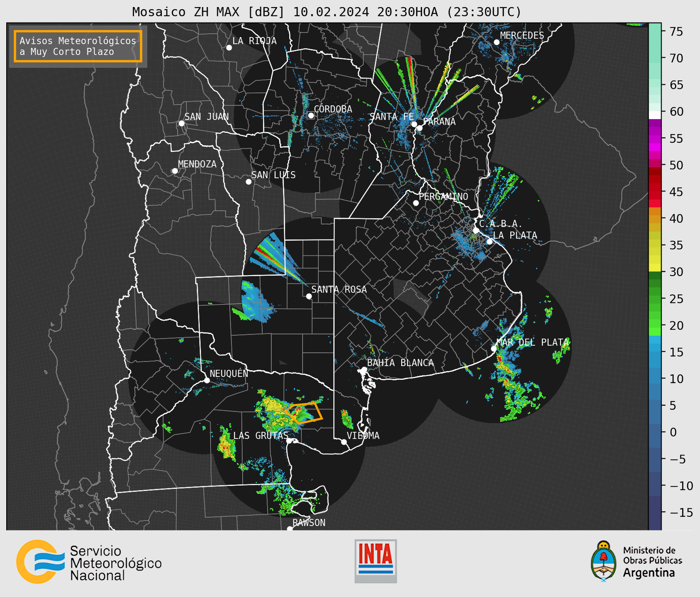This screenshot has height=597, width=700.
Task: Click the C.A.B.A. city marker dot
Action: 476,230
